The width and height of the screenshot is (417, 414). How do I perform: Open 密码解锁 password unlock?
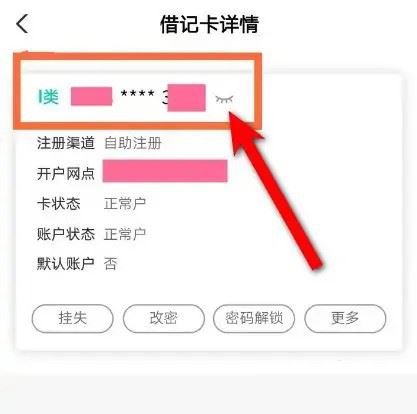click(x=254, y=318)
